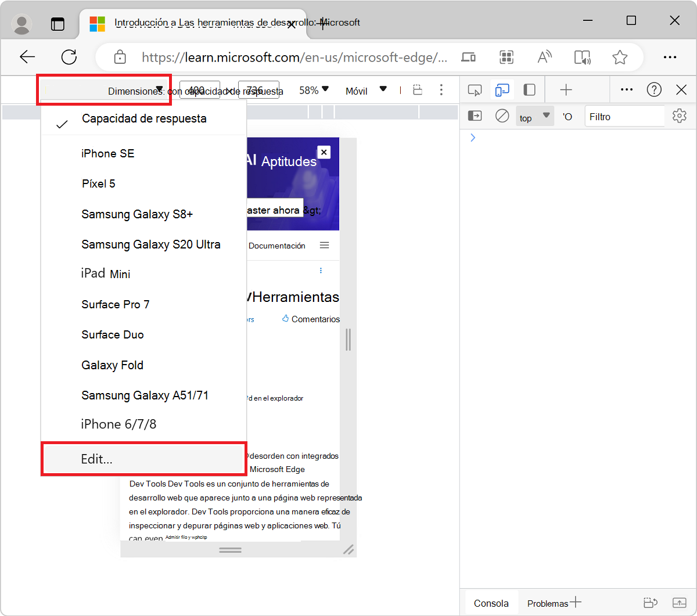This screenshot has height=616, width=697.
Task: Toggle the side panel dock icon
Action: point(529,90)
